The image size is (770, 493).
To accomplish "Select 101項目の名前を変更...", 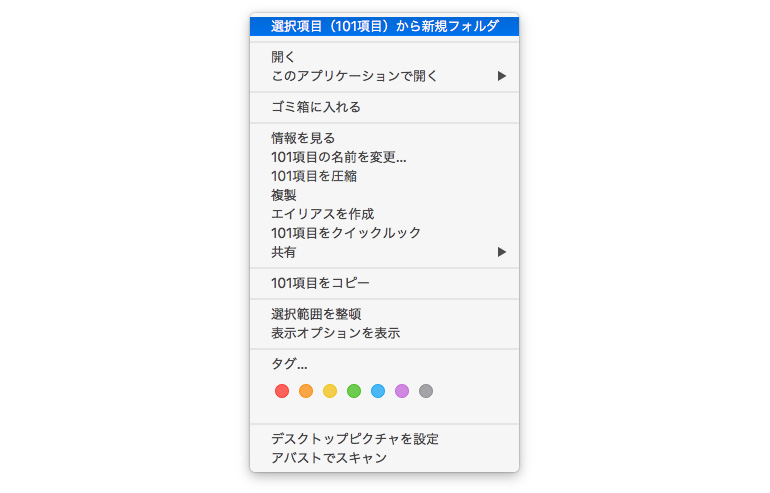I will pos(338,157).
